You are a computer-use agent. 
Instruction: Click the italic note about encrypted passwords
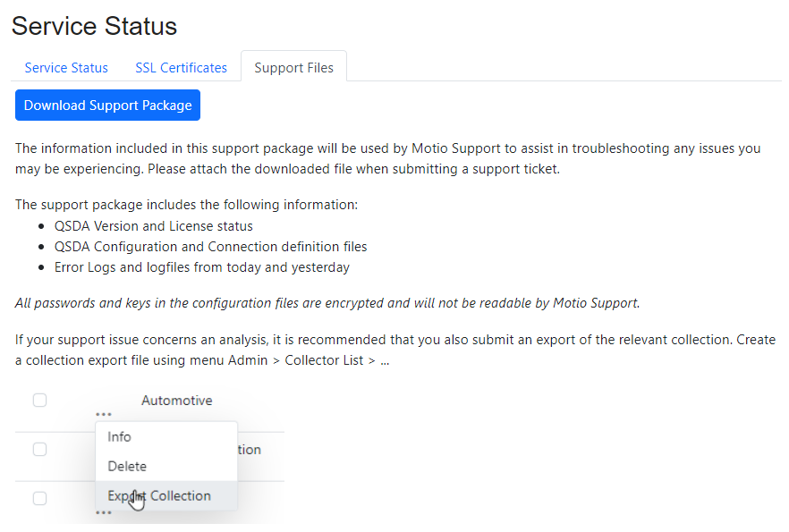point(327,303)
